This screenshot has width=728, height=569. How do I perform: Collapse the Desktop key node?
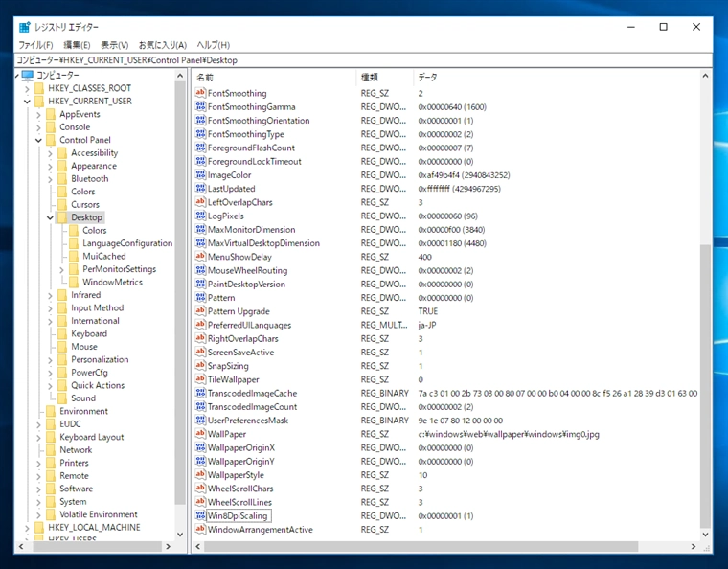(50, 217)
